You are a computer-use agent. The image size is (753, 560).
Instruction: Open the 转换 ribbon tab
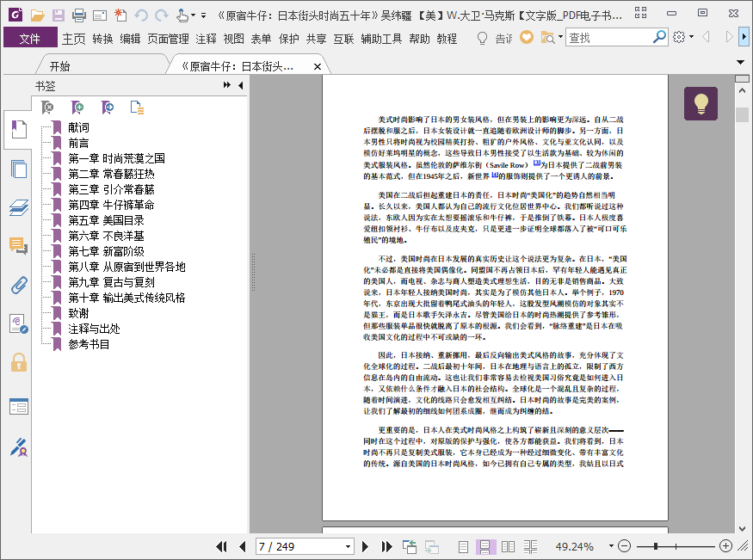click(102, 39)
